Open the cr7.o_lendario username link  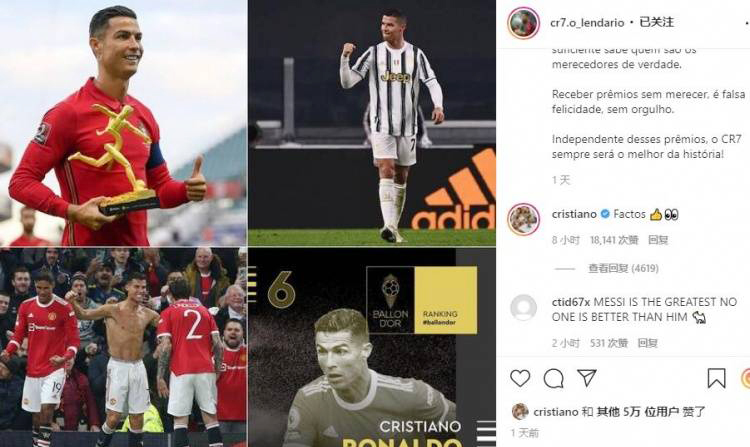(x=587, y=22)
